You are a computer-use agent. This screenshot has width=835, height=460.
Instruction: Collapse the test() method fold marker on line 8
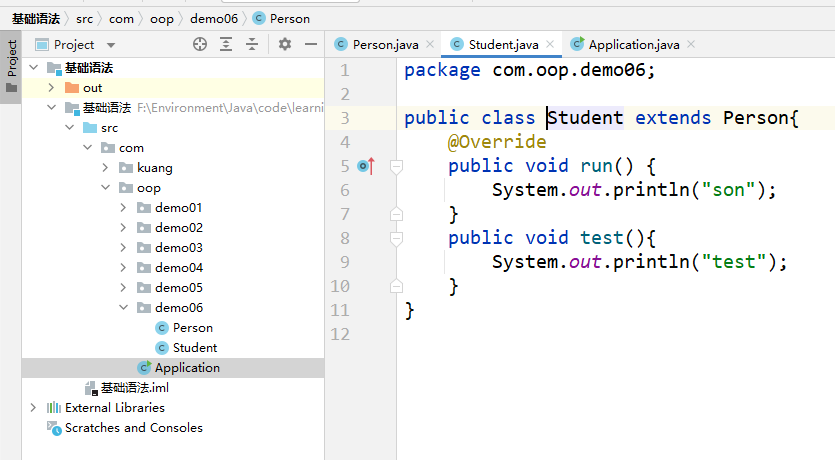click(396, 239)
